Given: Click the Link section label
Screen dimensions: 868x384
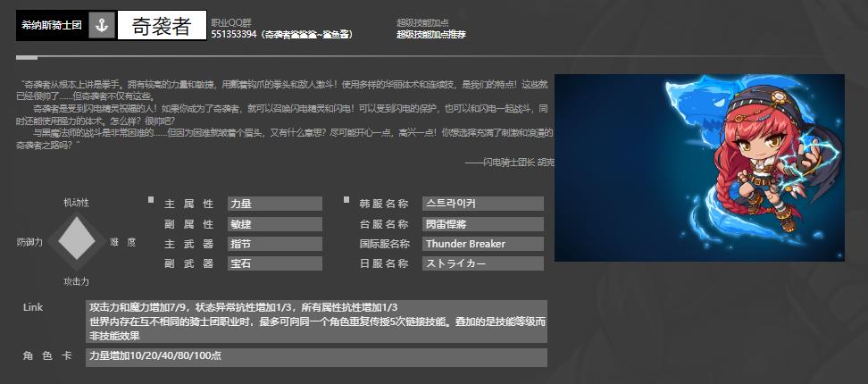Looking at the screenshot, I should tap(33, 307).
